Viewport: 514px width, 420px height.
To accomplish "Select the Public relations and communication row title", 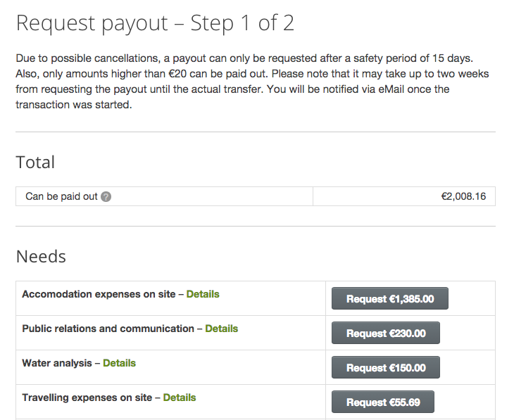I will tap(108, 329).
